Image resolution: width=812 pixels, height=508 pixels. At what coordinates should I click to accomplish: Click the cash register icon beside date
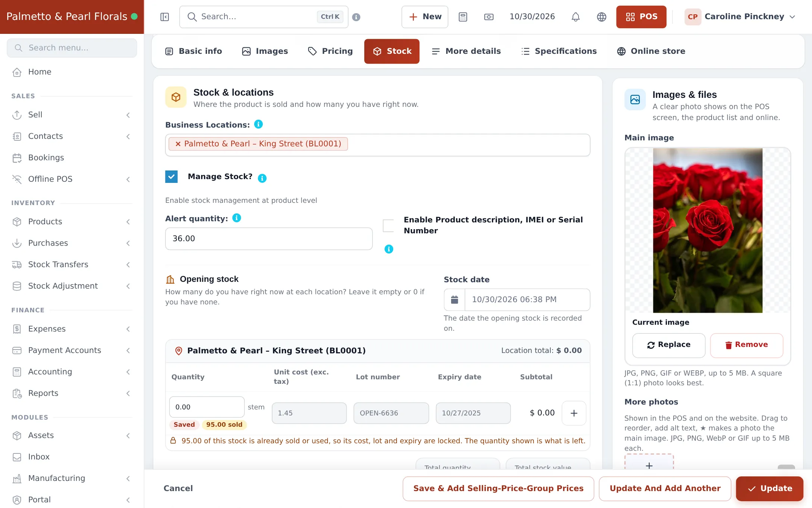(489, 17)
